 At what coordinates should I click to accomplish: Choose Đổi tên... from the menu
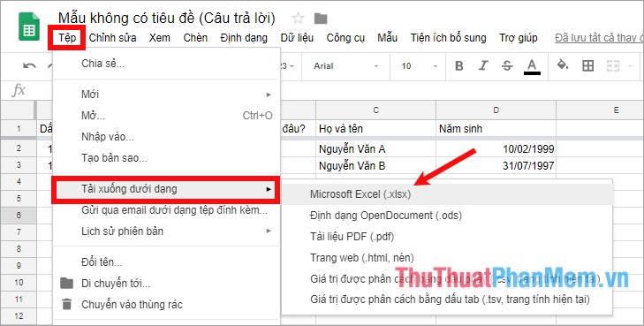point(166,262)
